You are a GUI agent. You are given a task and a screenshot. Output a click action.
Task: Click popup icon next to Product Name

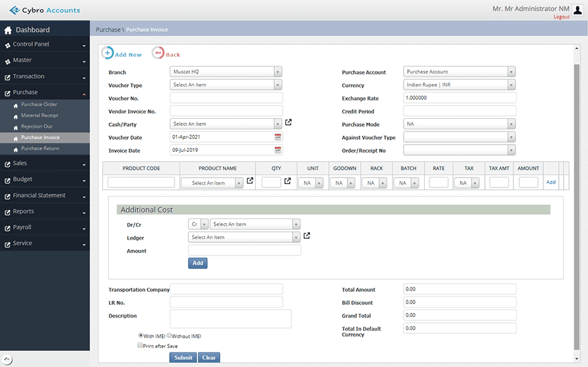pyautogui.click(x=250, y=181)
